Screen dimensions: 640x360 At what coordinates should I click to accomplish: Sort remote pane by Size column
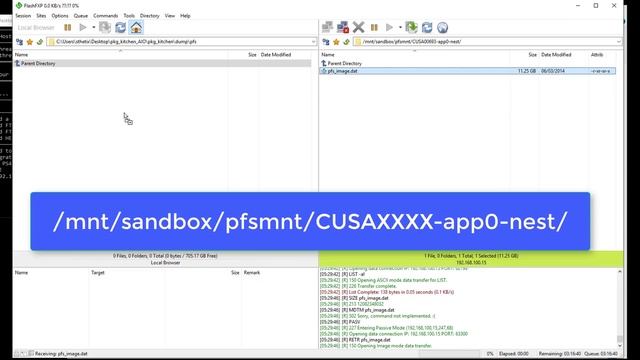point(533,55)
